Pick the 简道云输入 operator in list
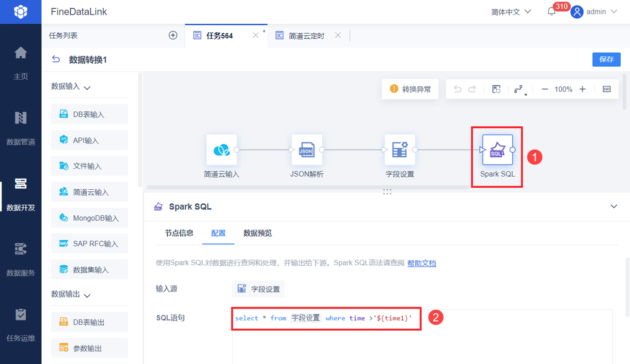 point(90,192)
